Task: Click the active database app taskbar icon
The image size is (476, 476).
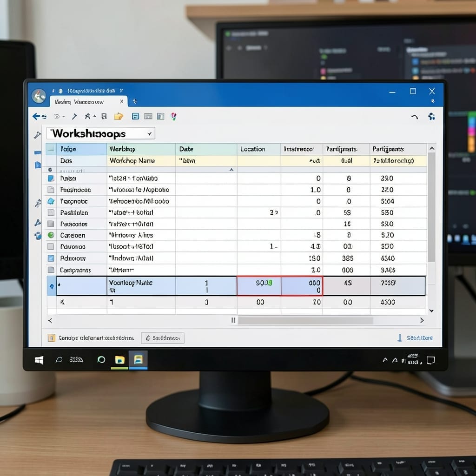Action: (139, 359)
